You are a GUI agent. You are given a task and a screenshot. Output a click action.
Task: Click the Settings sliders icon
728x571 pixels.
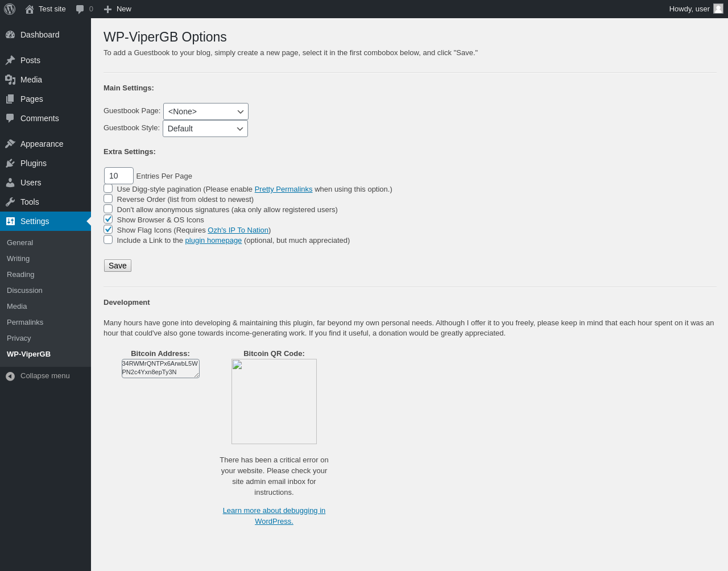10,221
